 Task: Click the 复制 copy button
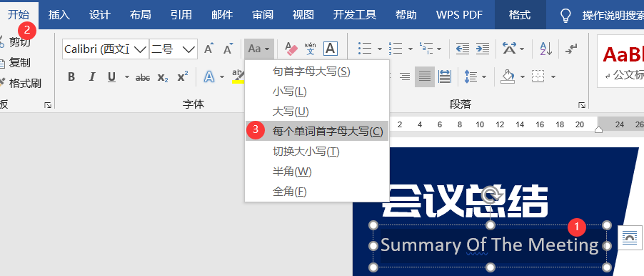click(16, 63)
